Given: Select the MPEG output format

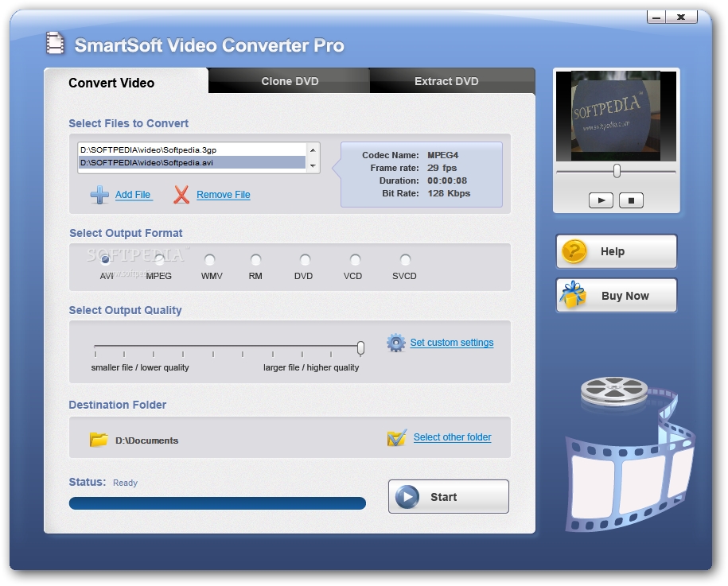Looking at the screenshot, I should tap(159, 259).
